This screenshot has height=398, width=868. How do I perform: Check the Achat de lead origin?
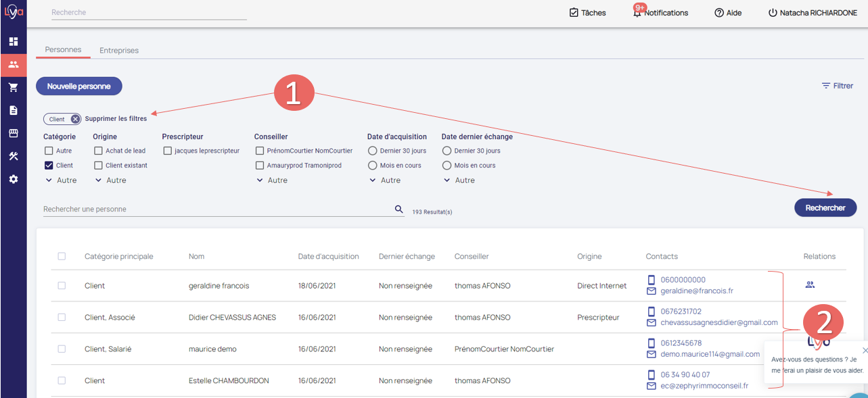(99, 151)
